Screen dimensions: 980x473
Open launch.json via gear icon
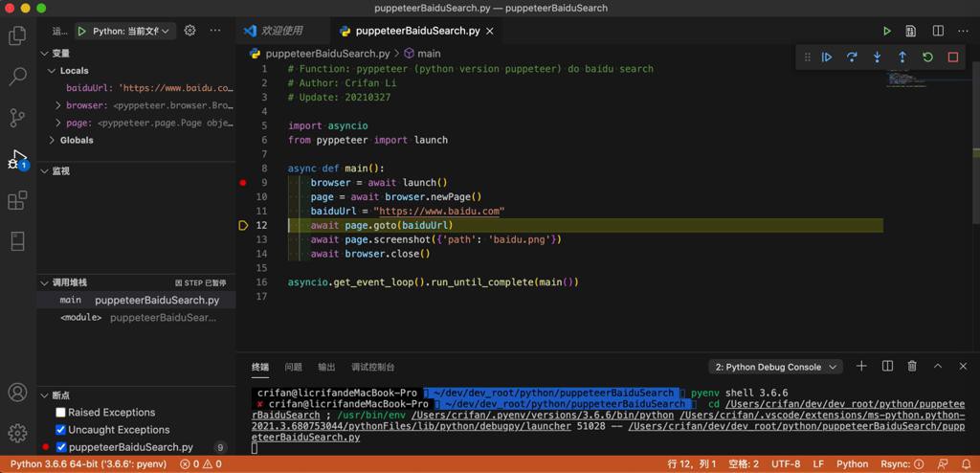190,31
